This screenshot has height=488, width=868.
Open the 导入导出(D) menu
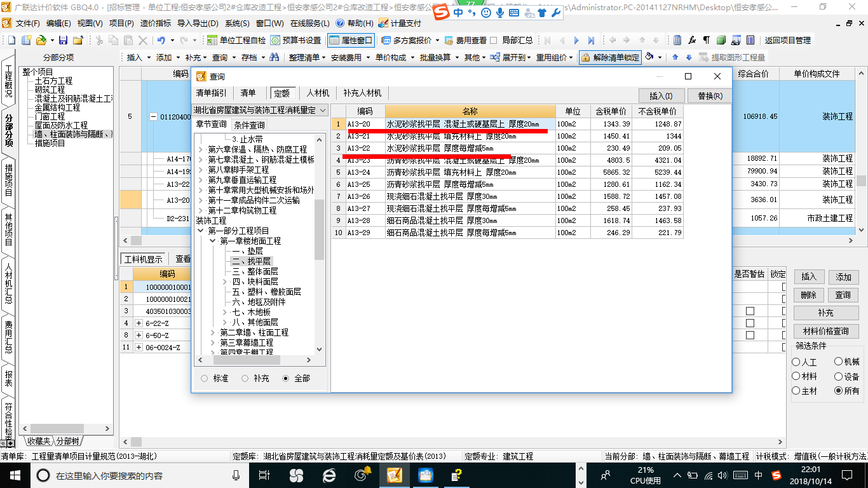[x=198, y=23]
